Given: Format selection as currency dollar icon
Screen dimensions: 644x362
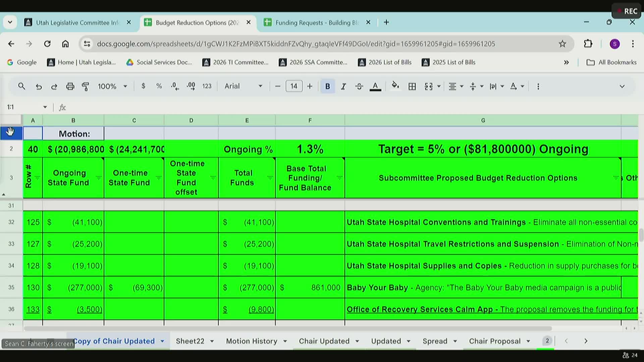Looking at the screenshot, I should tap(143, 86).
